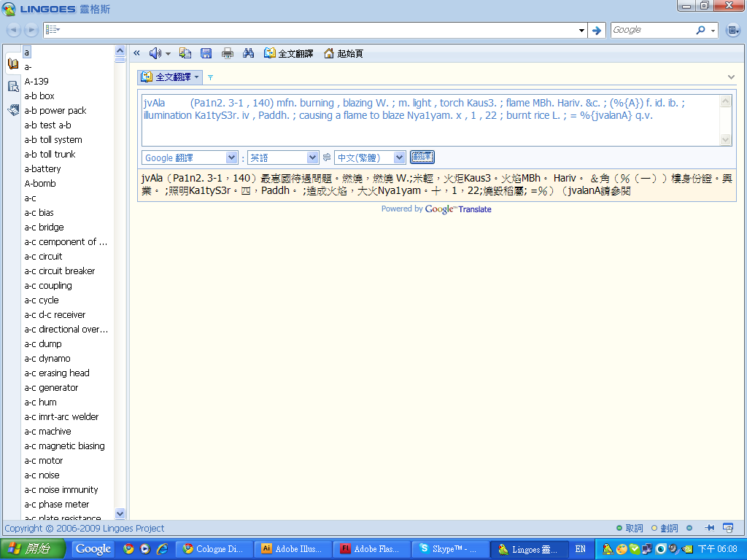The image size is (747, 560).
Task: Open the dictionary book sidebar icon
Action: pos(12,64)
